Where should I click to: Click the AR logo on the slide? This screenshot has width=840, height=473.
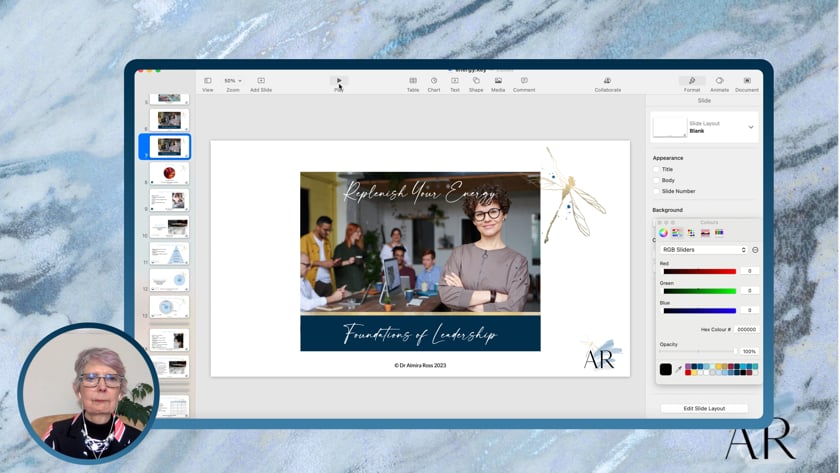coord(602,355)
